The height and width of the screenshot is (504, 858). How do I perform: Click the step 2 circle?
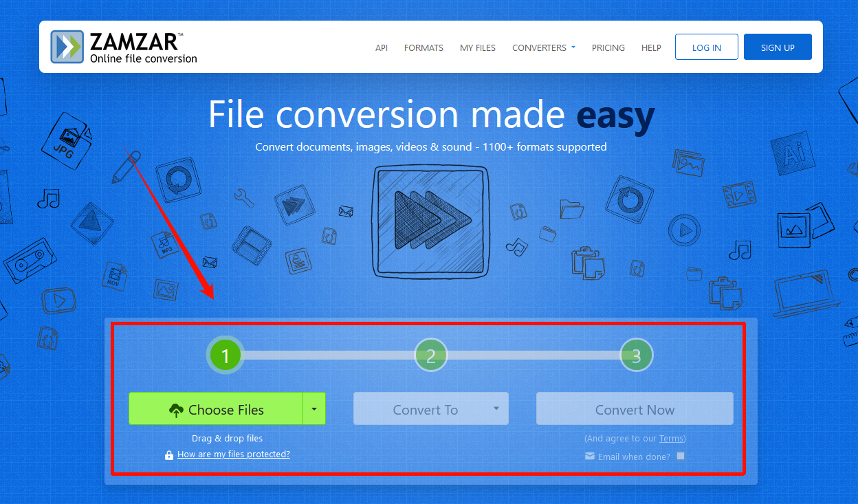point(431,355)
